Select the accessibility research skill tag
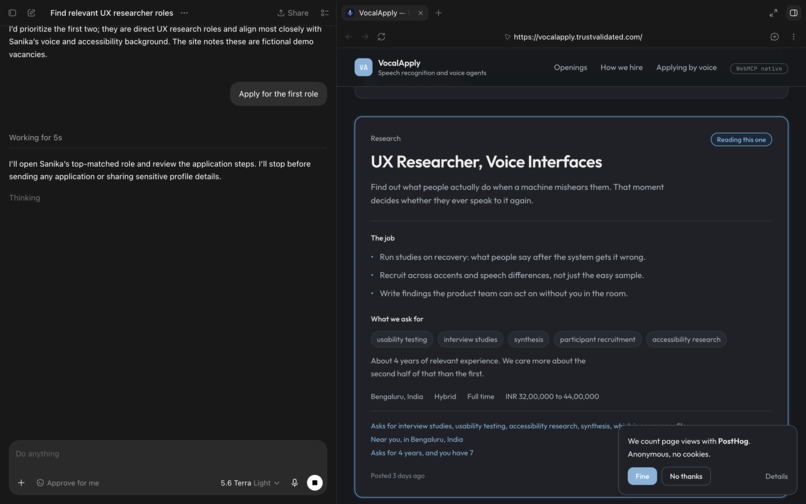Image resolution: width=806 pixels, height=504 pixels. tap(686, 339)
